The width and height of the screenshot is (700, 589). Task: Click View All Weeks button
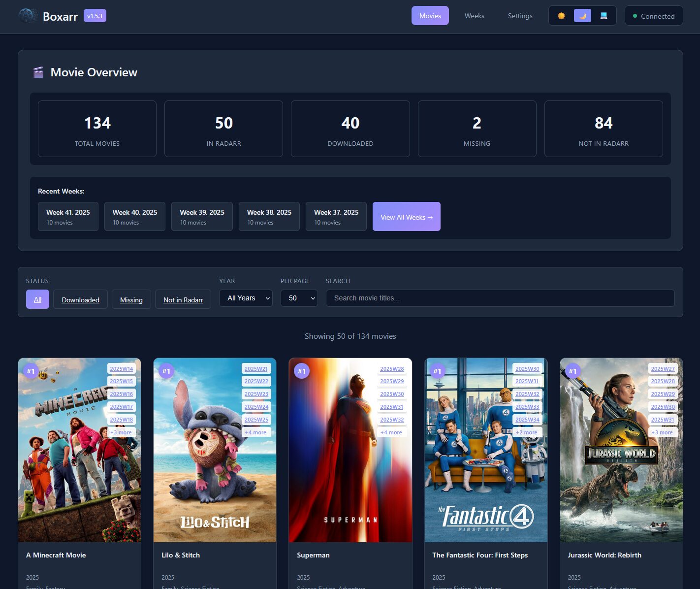(x=406, y=217)
